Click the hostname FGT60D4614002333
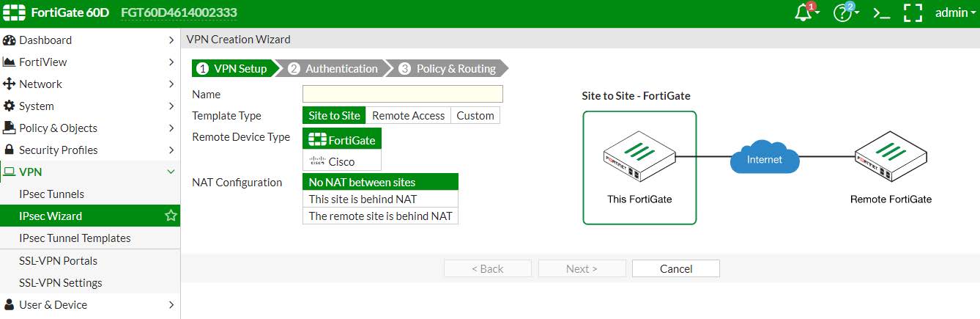980x319 pixels. [x=179, y=13]
